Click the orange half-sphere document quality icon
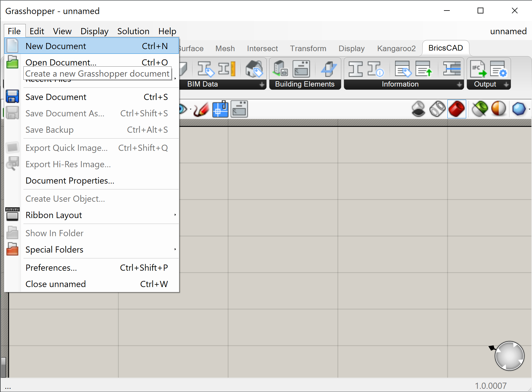532x392 pixels. tap(499, 109)
